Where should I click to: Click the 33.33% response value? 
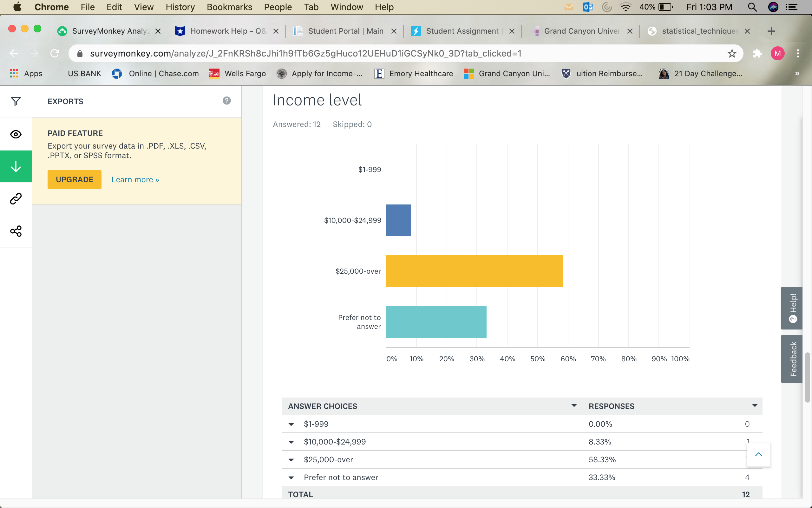point(602,478)
